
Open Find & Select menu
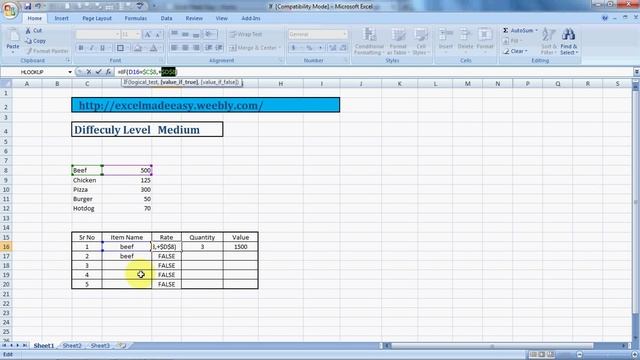point(569,41)
